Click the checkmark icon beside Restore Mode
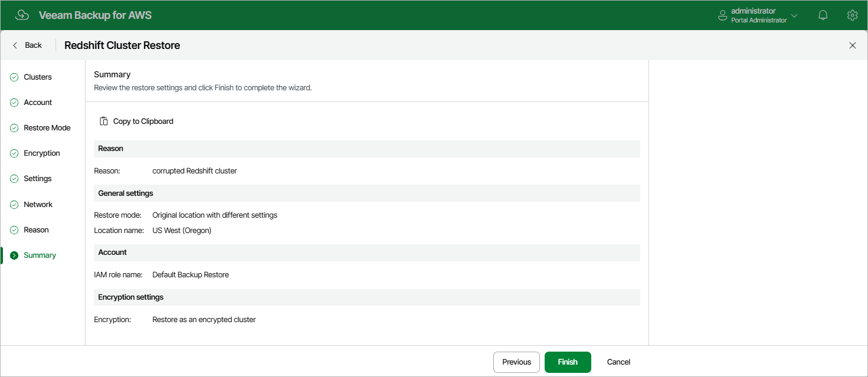This screenshot has height=377, width=868. point(14,128)
